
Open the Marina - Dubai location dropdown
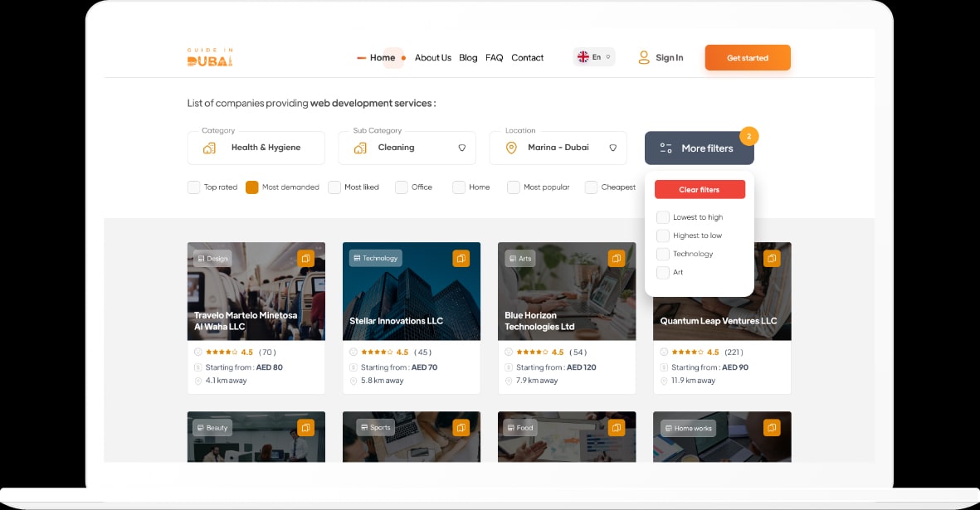point(557,148)
